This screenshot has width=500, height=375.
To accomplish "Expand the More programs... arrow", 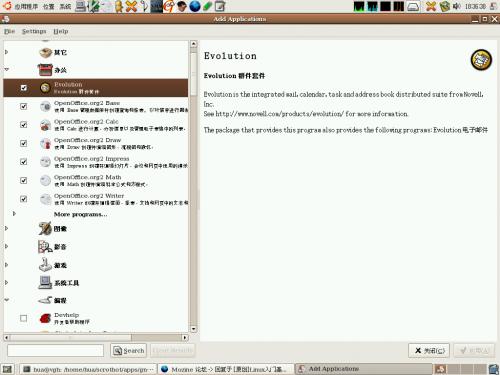I will point(14,214).
